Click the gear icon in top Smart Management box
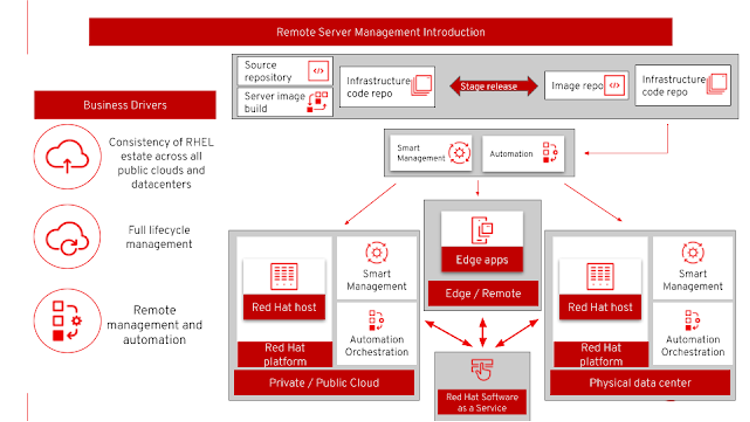 459,153
